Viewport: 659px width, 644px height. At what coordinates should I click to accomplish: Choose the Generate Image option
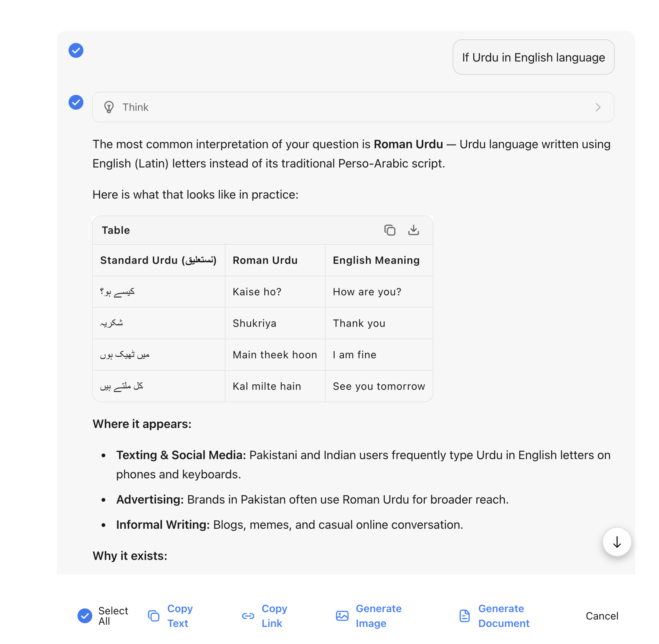pos(378,616)
